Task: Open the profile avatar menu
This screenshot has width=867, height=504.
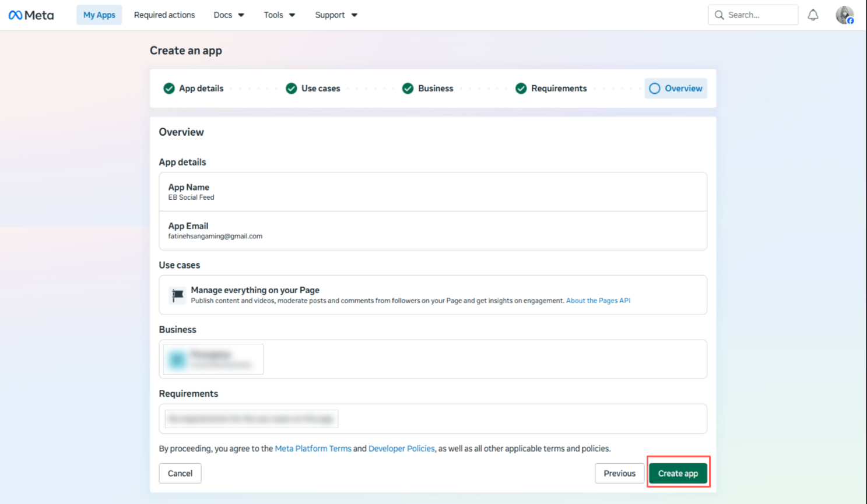Action: [x=844, y=15]
